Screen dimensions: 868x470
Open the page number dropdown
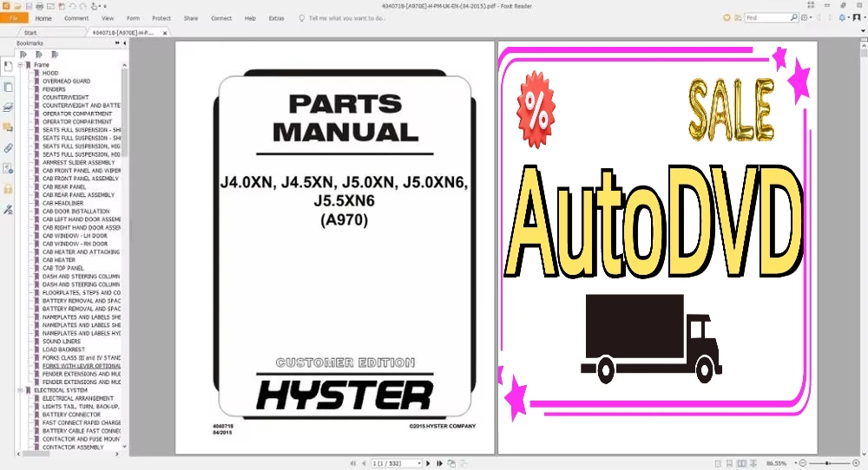(419, 463)
